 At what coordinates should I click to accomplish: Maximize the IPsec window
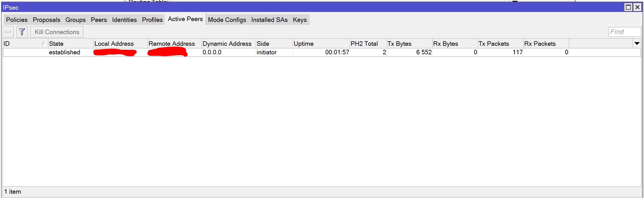(628, 7)
